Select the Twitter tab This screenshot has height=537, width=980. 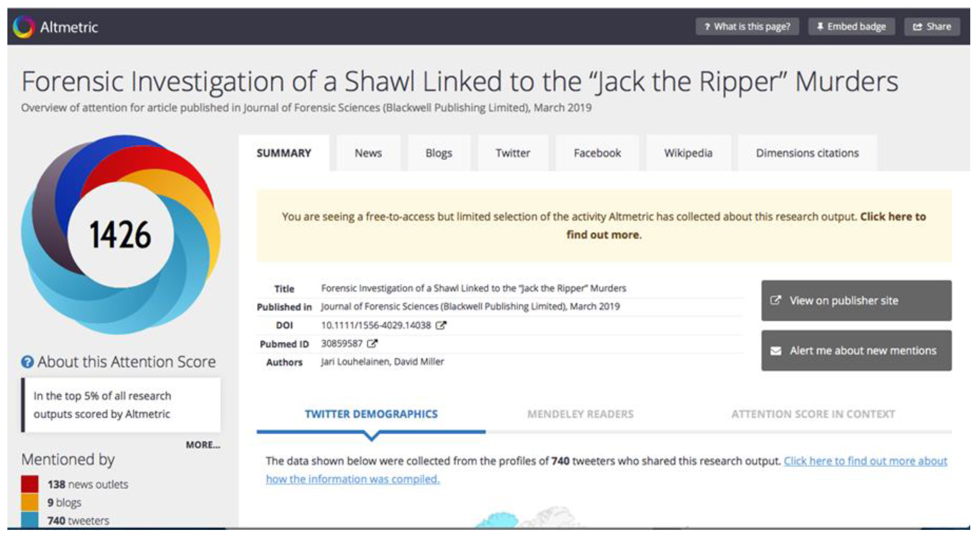pyautogui.click(x=513, y=153)
